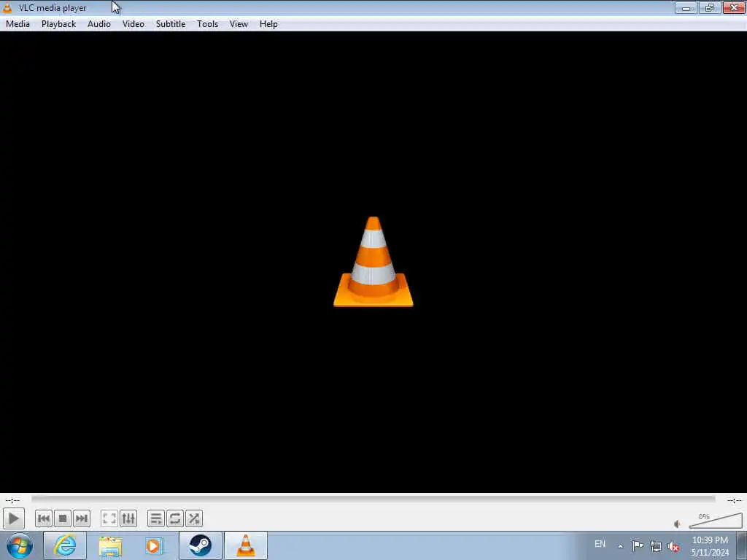Viewport: 747px width, 560px height.
Task: Toggle random shuffle playback
Action: (x=194, y=518)
